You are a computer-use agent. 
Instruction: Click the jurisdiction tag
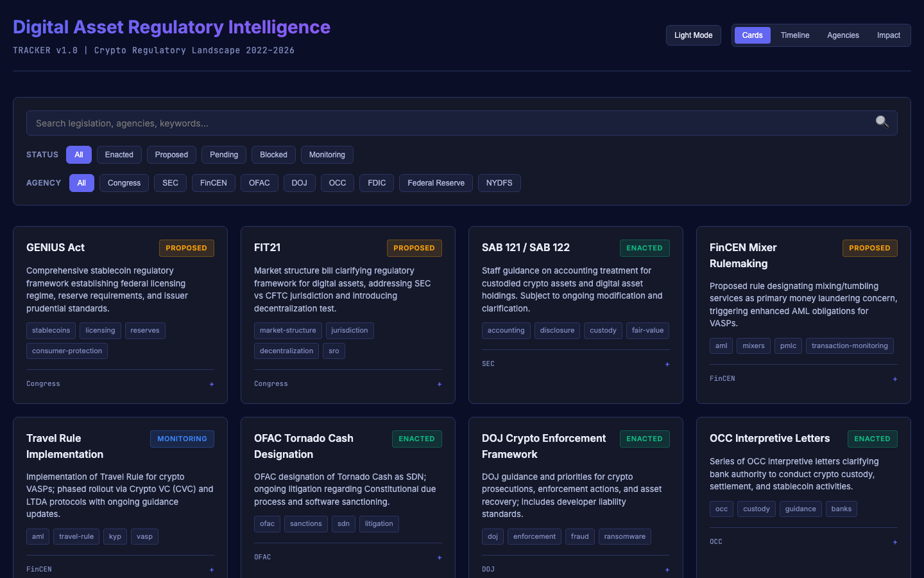pos(350,331)
